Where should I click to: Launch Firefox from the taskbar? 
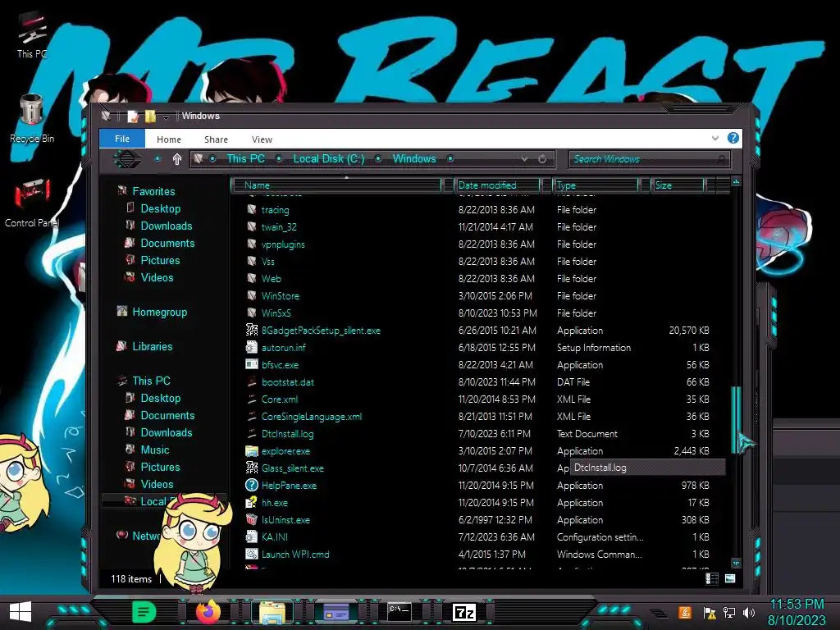(208, 612)
